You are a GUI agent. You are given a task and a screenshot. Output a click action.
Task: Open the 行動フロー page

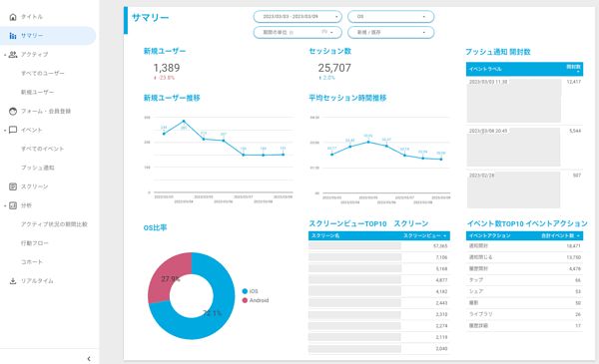click(35, 243)
